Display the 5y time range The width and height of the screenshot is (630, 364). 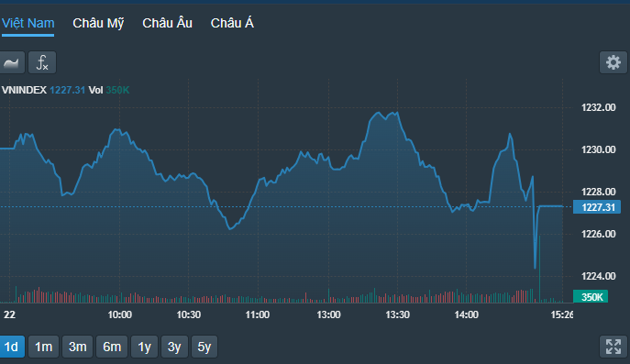(x=204, y=347)
